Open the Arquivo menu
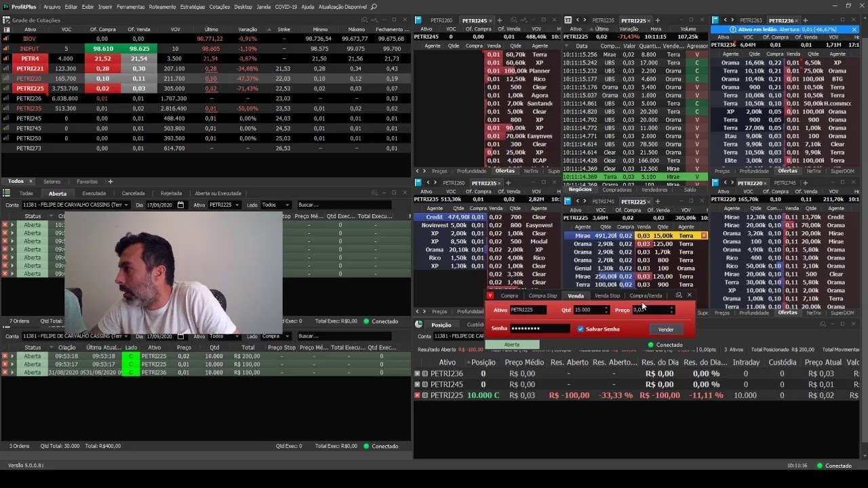868x488 pixels. (52, 7)
